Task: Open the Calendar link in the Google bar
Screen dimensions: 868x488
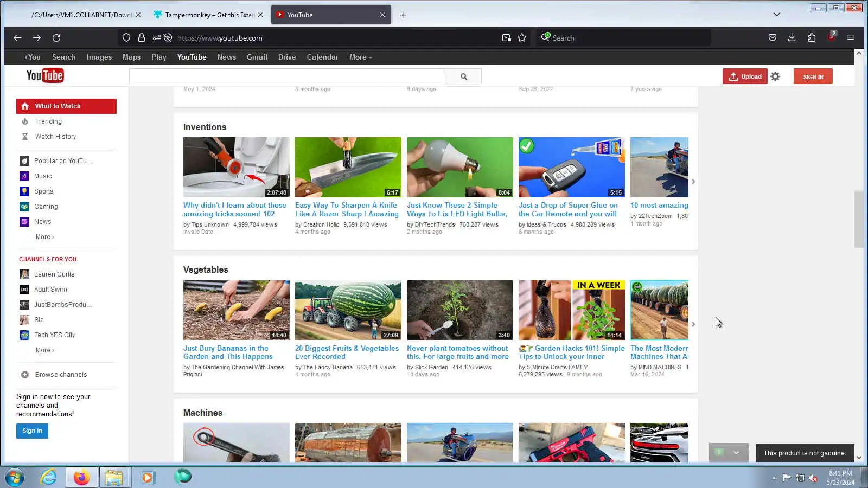Action: click(x=323, y=57)
